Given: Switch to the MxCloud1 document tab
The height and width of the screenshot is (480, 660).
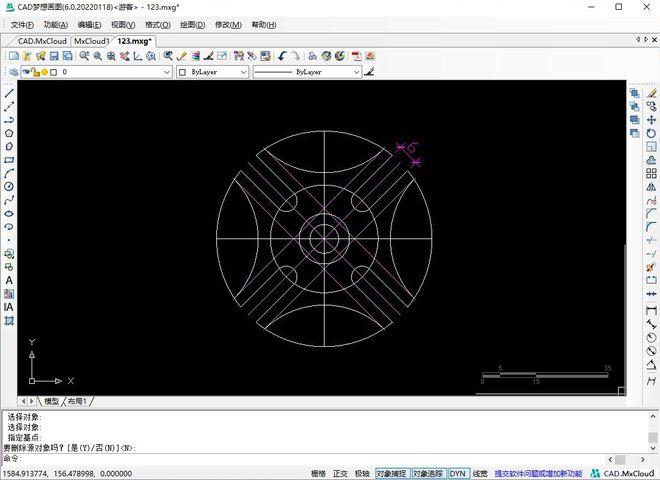Looking at the screenshot, I should (91, 41).
